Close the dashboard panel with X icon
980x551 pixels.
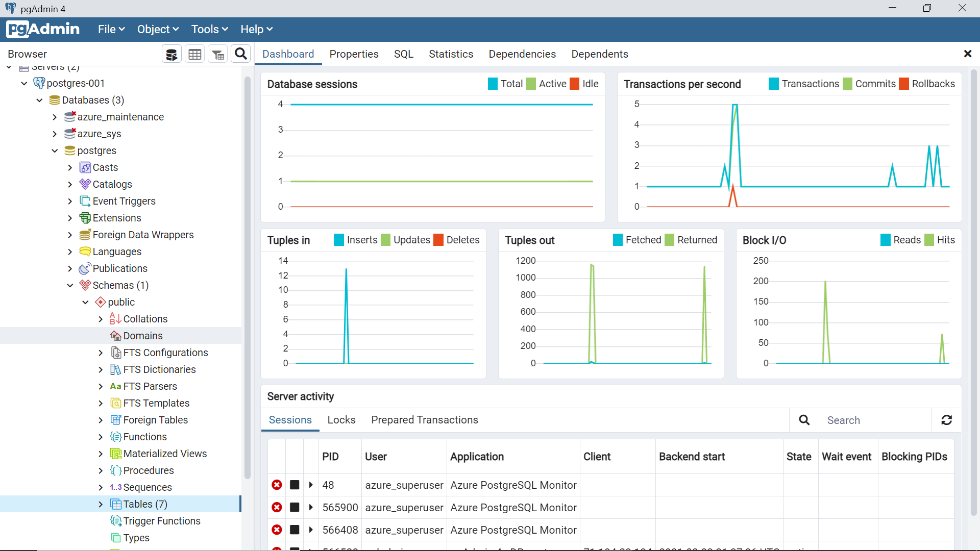point(967,54)
